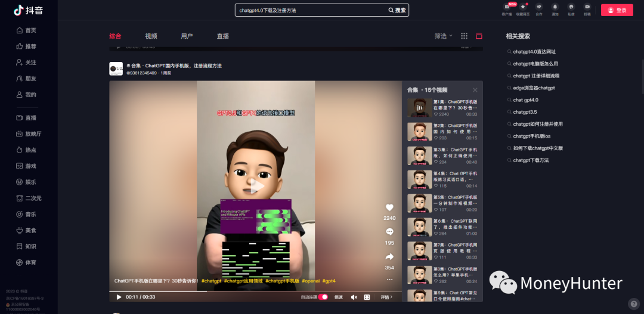This screenshot has width=644, height=314.
Task: Unmute the video with speaker icon
Action: (x=354, y=297)
